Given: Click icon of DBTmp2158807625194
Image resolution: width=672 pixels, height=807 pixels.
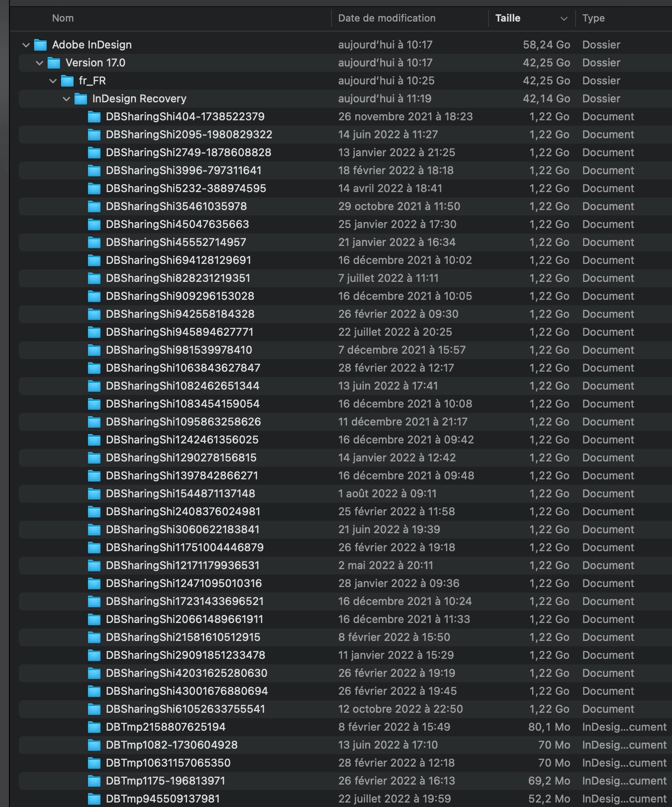Looking at the screenshot, I should (94, 727).
